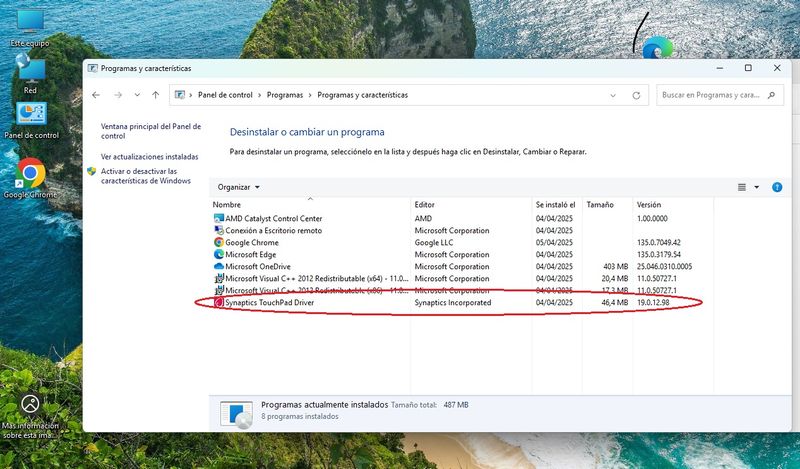Screen dimensions: 800x469
Task: Open the Microsoft Edge desktop shortcut icon
Action: 657,48
